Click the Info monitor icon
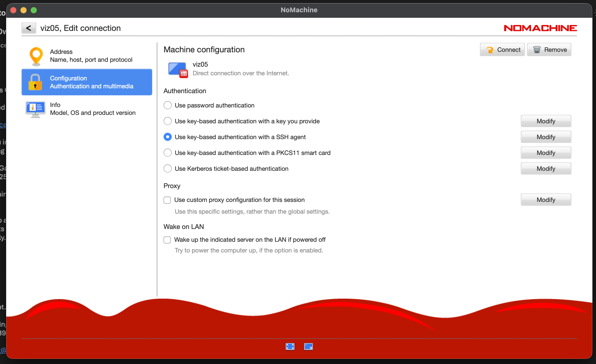 [x=35, y=109]
